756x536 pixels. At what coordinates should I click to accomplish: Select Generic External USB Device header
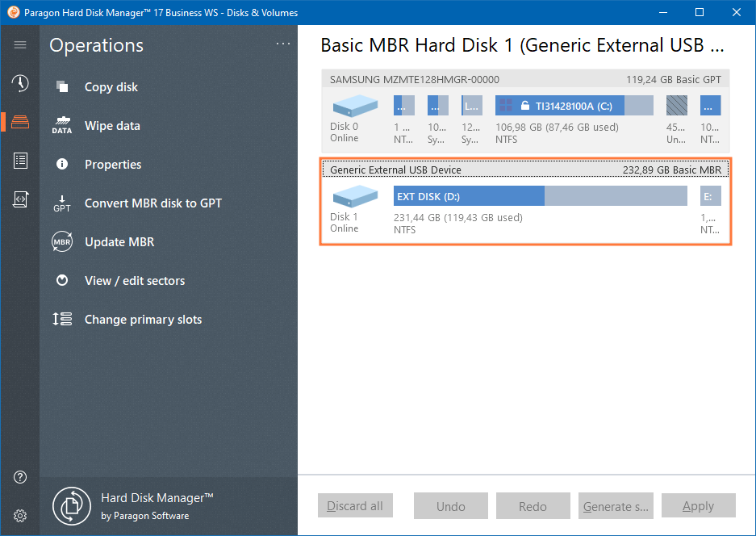point(525,170)
